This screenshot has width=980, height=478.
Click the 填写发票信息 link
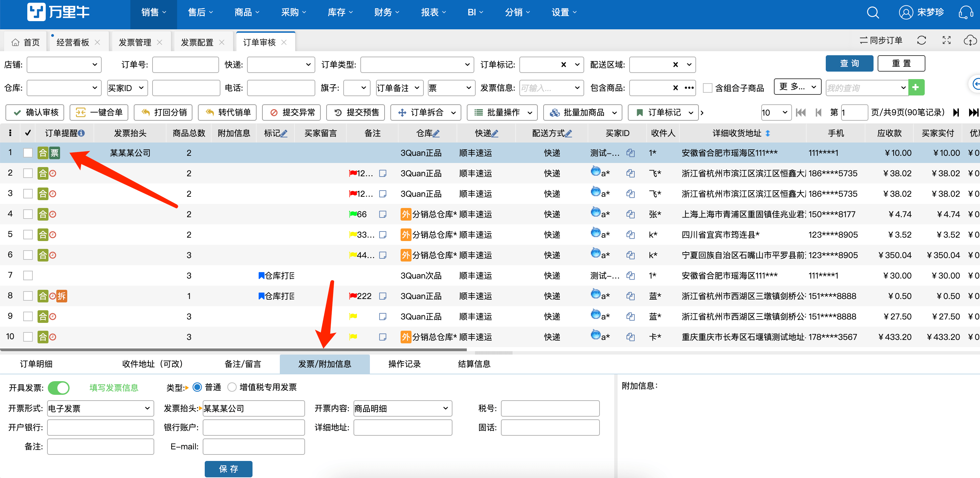coord(114,388)
